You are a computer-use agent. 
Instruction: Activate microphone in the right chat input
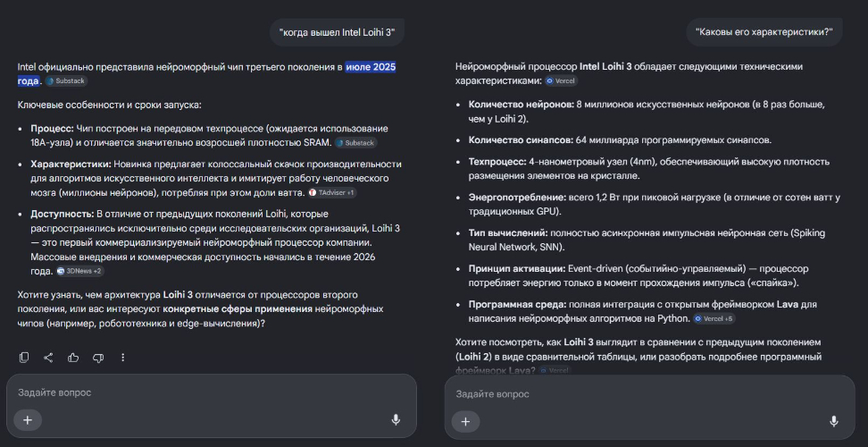pos(834,421)
